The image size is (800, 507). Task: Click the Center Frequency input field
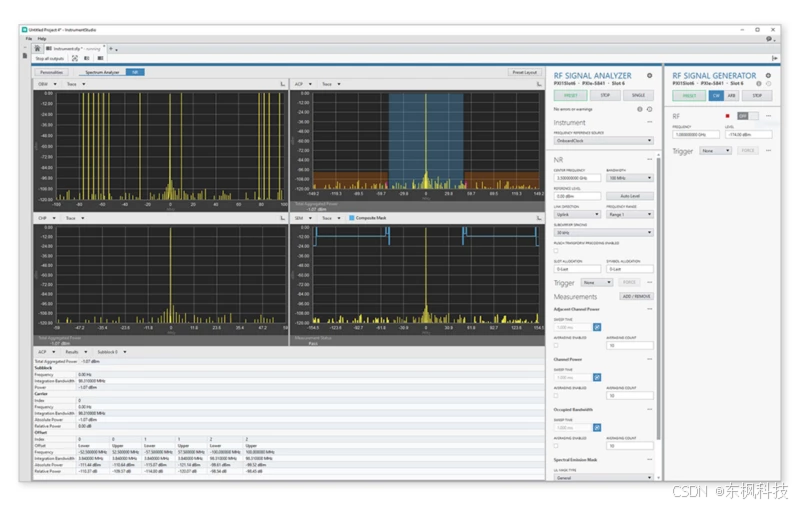point(577,178)
